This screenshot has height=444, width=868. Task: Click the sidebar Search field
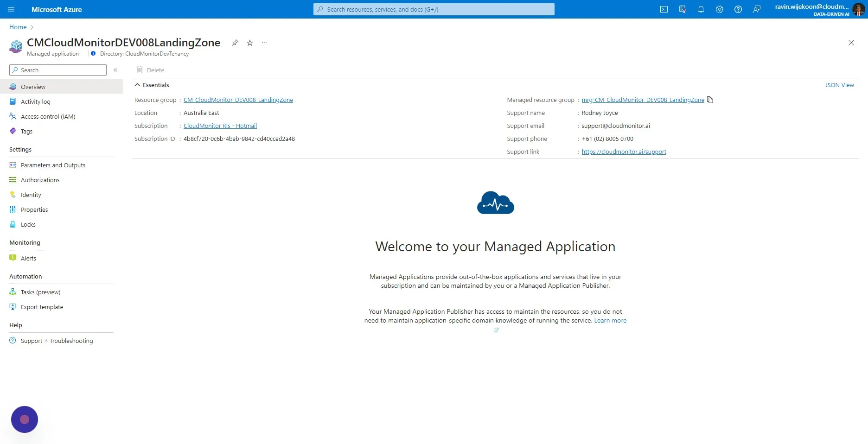coord(58,70)
